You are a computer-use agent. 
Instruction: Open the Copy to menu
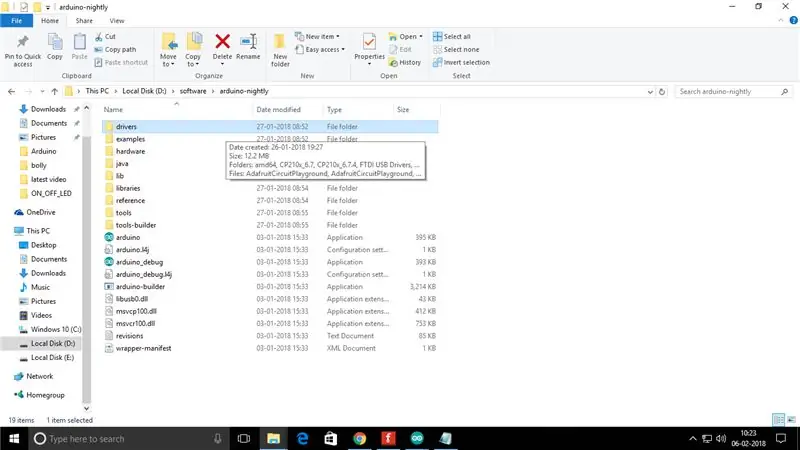pos(193,50)
